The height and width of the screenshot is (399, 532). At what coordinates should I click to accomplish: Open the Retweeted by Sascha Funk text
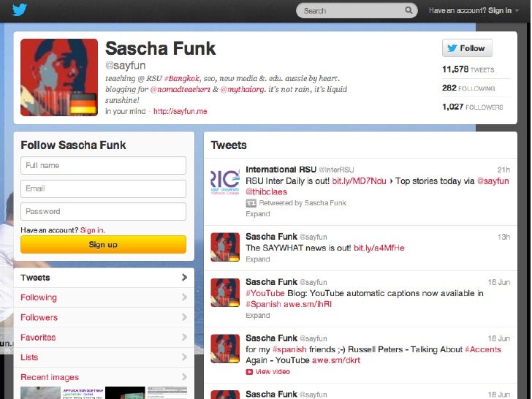pos(303,203)
